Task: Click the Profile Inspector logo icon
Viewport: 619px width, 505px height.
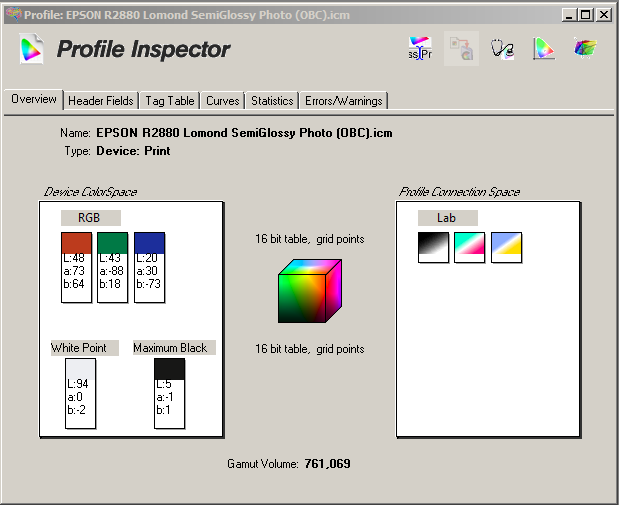Action: (x=32, y=49)
